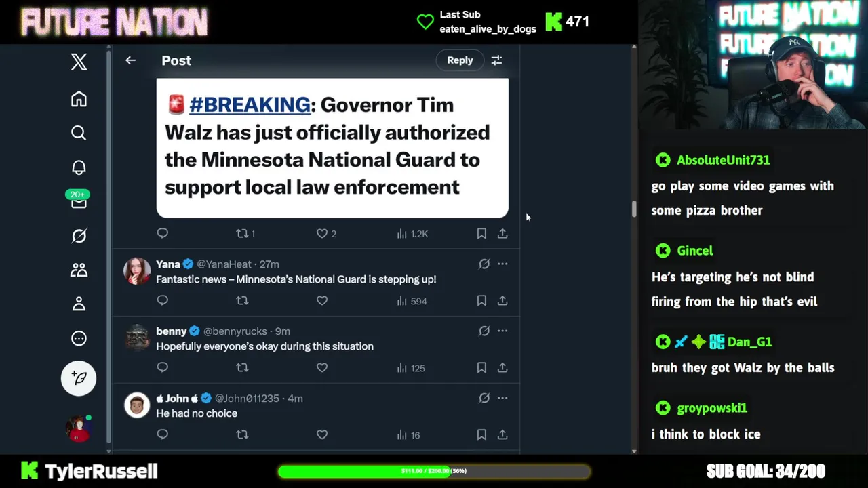Open Grok icon in sidebar
The width and height of the screenshot is (868, 488).
pos(79,236)
